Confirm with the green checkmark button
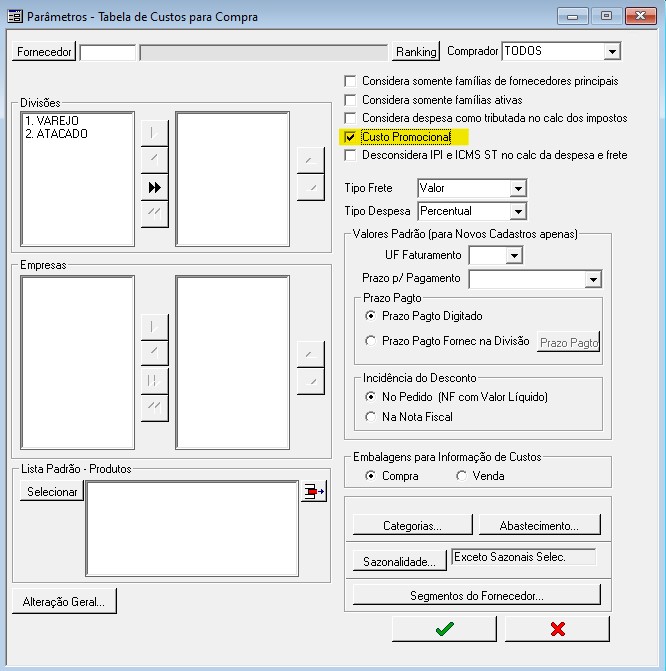Viewport: 666px width, 671px height. (x=444, y=629)
